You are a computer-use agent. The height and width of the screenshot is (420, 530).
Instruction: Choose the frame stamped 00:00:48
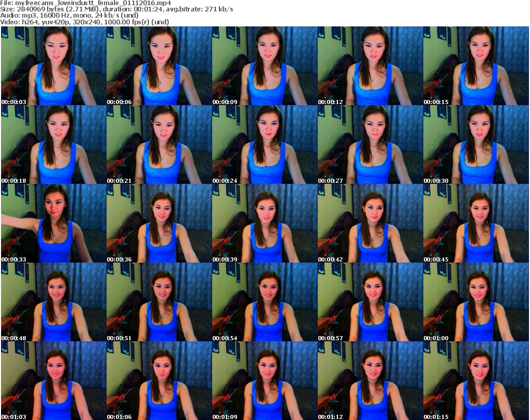click(x=53, y=302)
